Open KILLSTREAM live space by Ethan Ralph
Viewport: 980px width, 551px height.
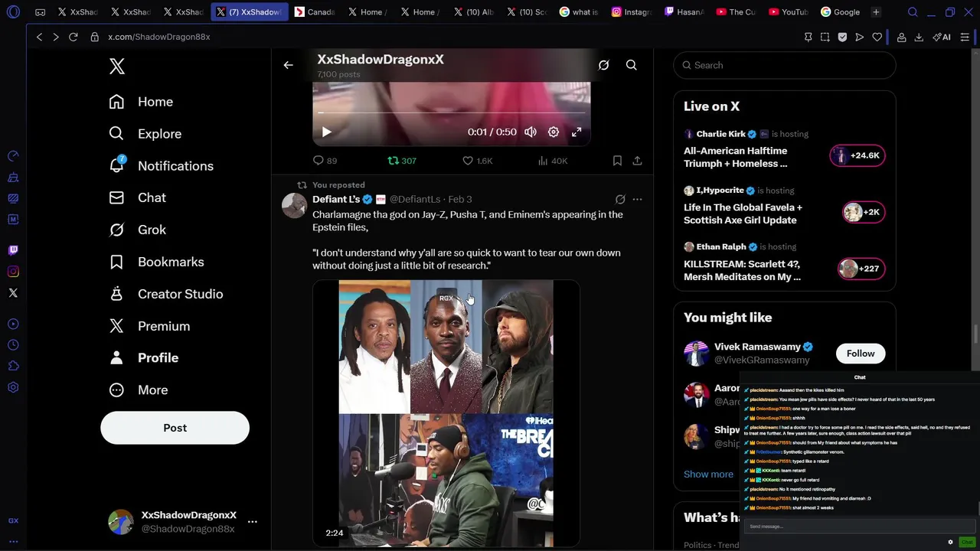click(x=742, y=270)
